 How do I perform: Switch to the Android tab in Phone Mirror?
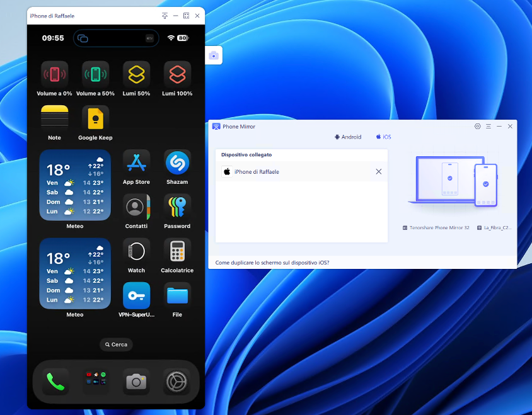347,136
